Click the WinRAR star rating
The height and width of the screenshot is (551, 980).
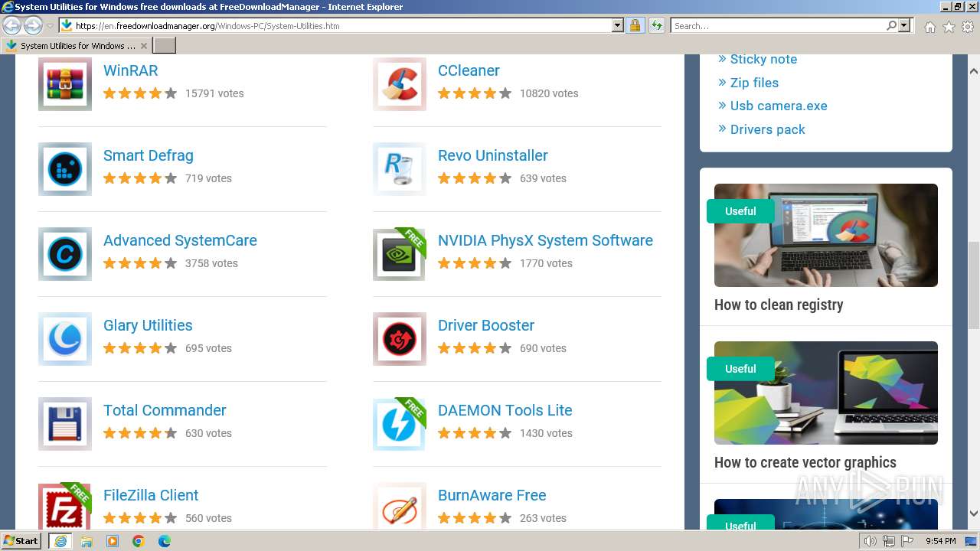(x=140, y=93)
